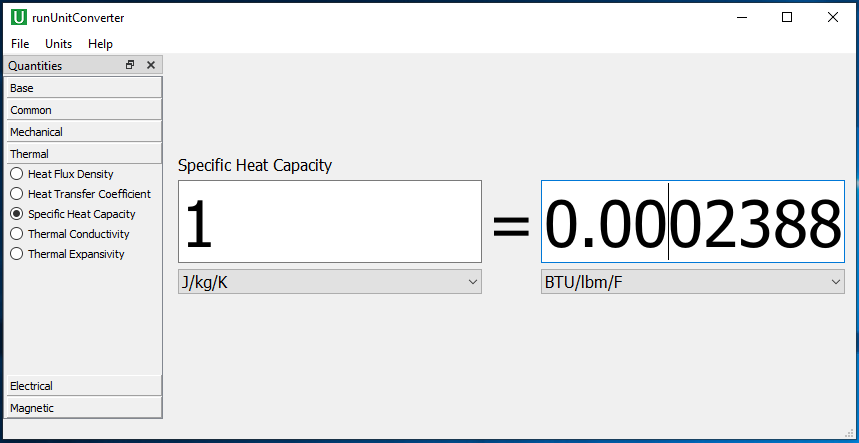
Task: Click the left input value field
Action: (330, 222)
